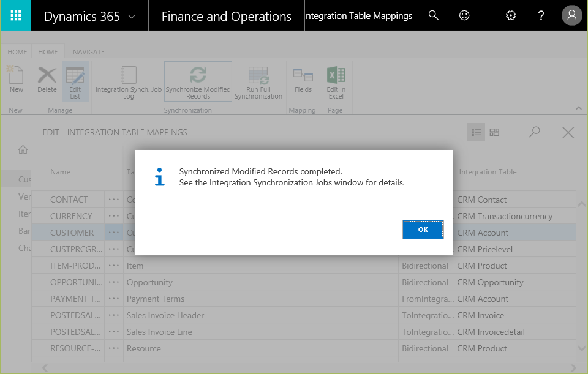Select the ITEM-PROD... mapping name
Screen dimensions: 588x374
[75, 266]
